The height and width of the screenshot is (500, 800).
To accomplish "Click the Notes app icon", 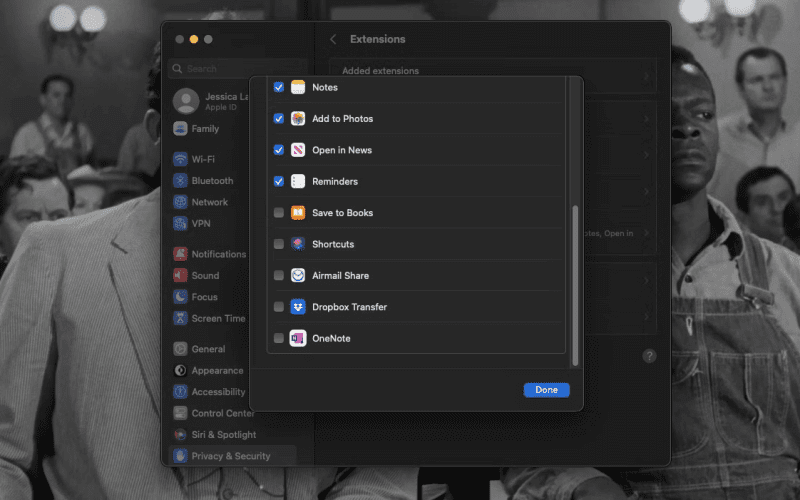I will point(298,87).
